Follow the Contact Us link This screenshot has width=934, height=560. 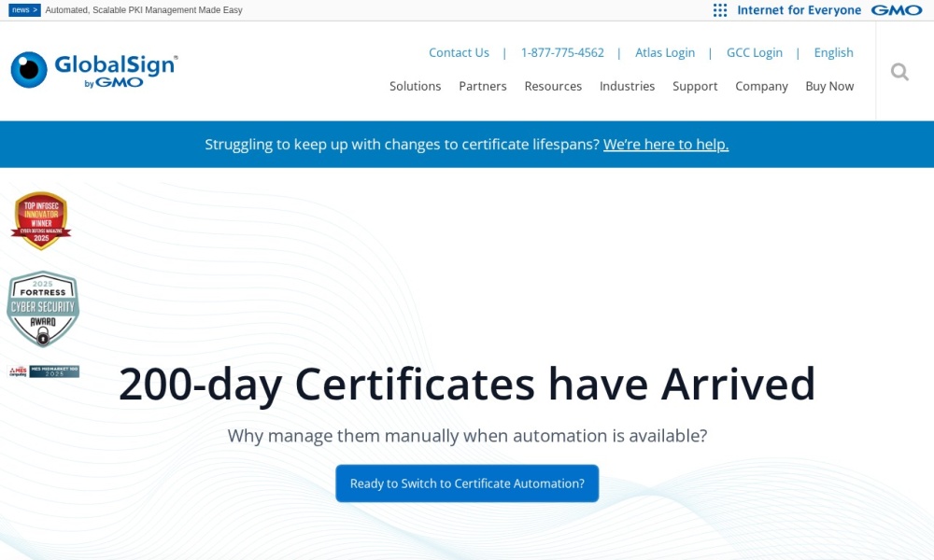pos(459,52)
